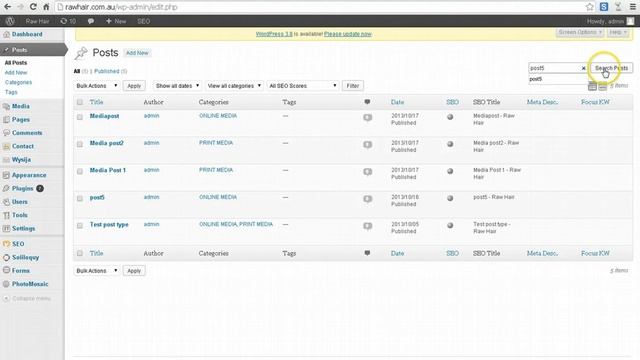The height and width of the screenshot is (360, 640).
Task: Open Pages menu in sidebar
Action: click(x=20, y=120)
